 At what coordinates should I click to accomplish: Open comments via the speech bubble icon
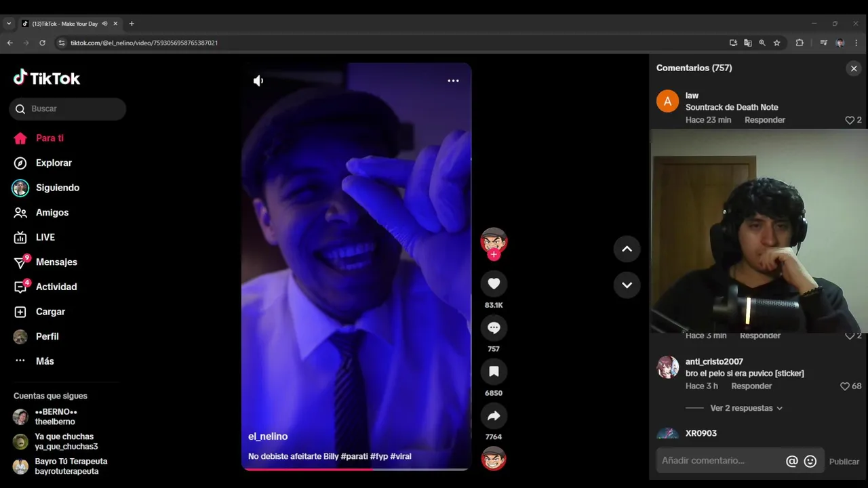(x=494, y=328)
